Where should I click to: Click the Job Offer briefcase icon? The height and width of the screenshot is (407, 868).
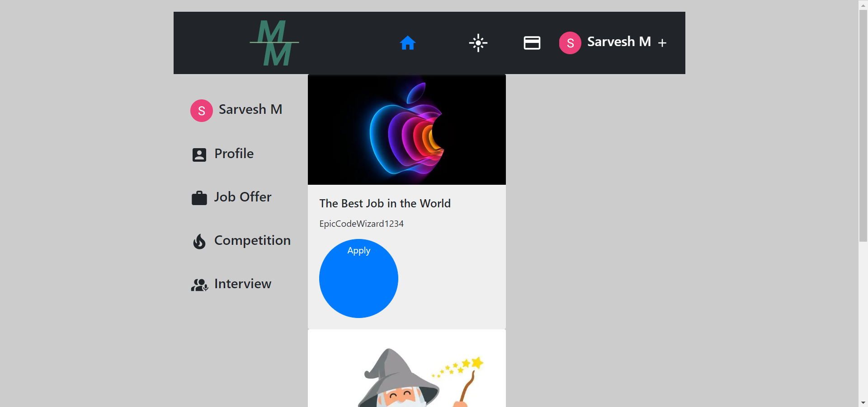[199, 198]
